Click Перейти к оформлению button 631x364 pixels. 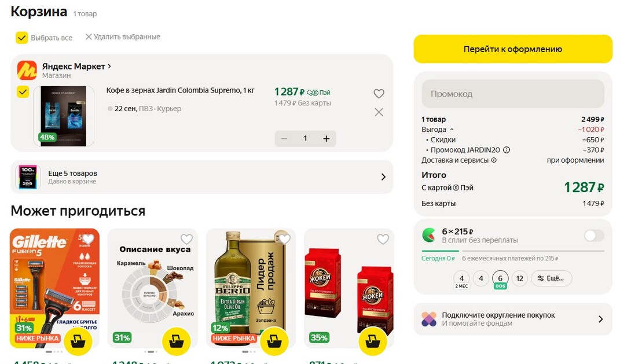[x=513, y=49]
